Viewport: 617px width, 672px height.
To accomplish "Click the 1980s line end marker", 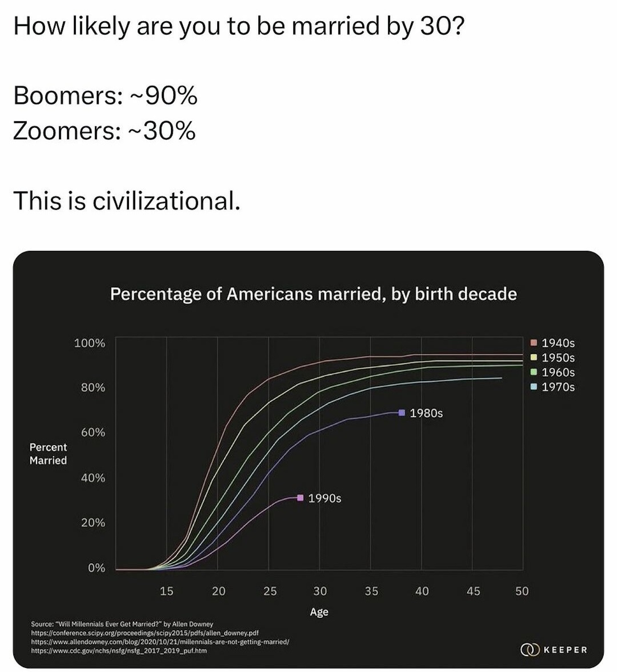I will point(402,412).
